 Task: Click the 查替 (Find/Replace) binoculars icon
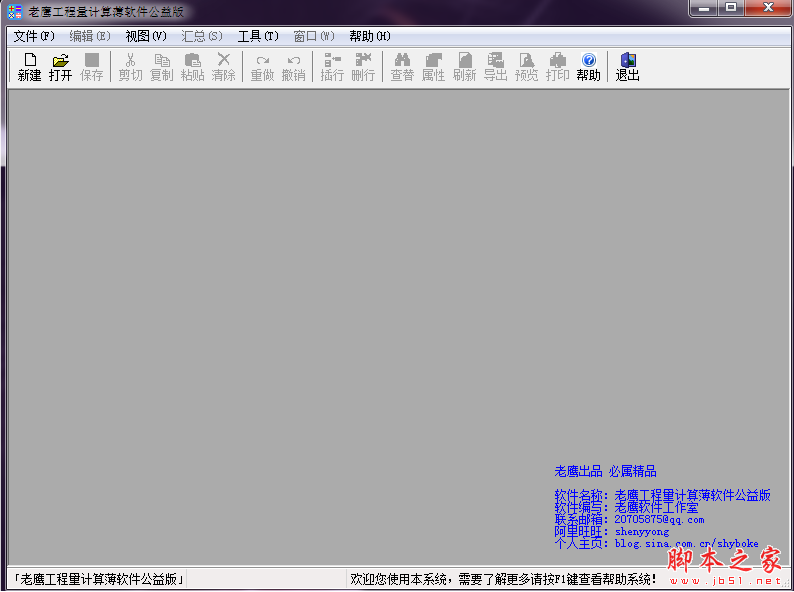click(x=402, y=67)
